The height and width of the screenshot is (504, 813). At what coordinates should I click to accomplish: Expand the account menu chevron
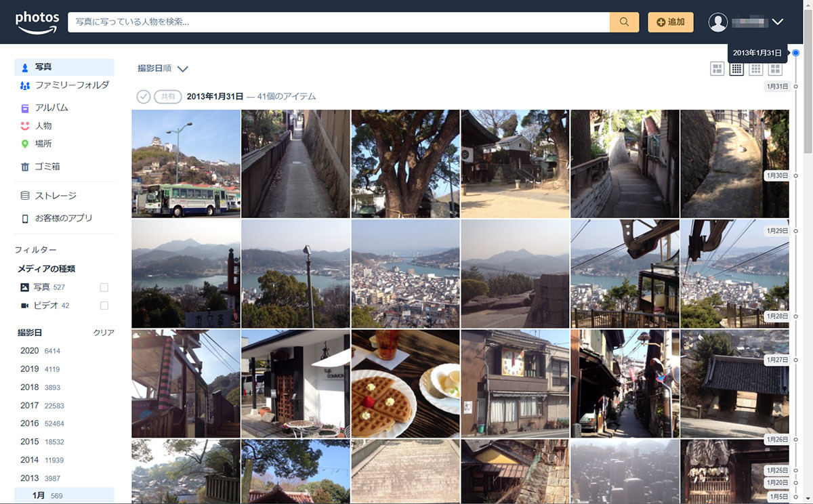click(777, 22)
